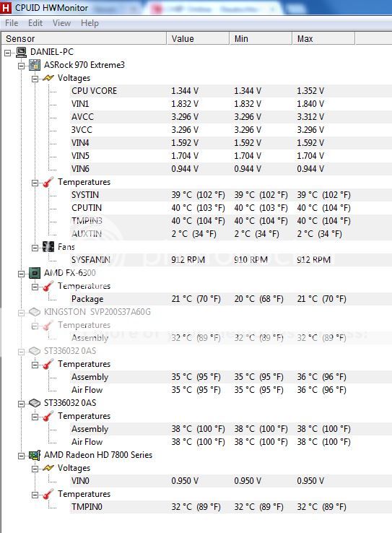The width and height of the screenshot is (392, 533).
Task: Select the Radeon VIN0 voltage row
Action: pos(230,481)
